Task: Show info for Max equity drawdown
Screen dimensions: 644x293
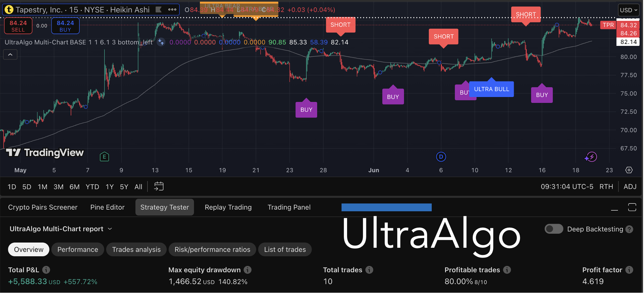Action: pyautogui.click(x=248, y=270)
